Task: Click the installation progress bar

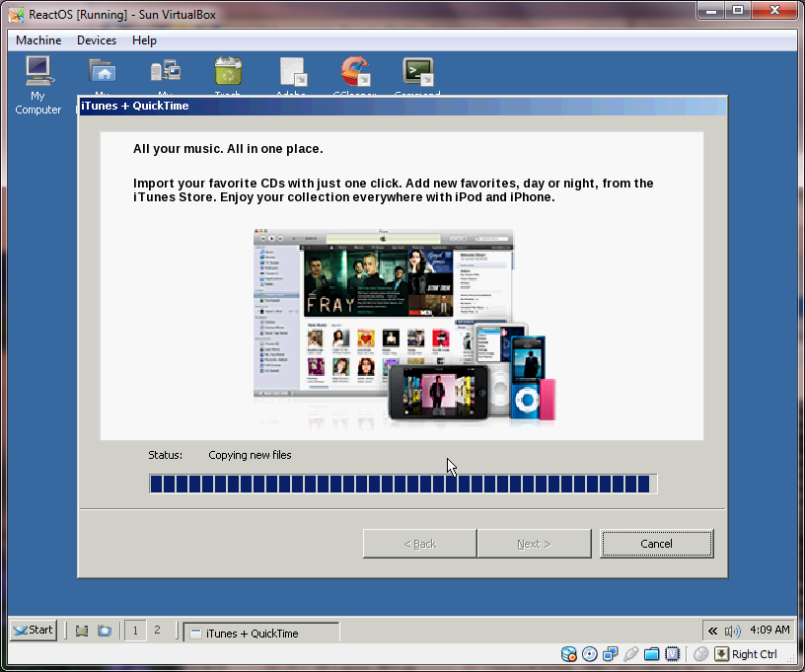Action: [402, 484]
